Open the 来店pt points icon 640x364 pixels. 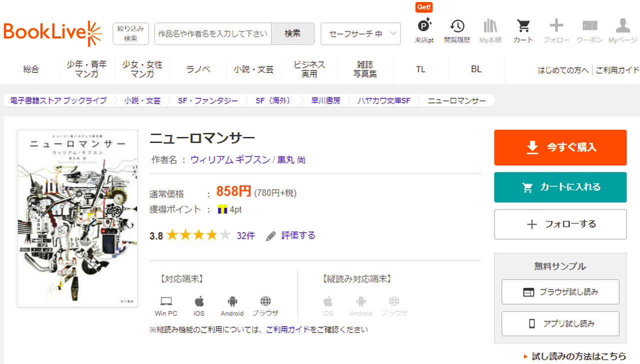(x=424, y=30)
